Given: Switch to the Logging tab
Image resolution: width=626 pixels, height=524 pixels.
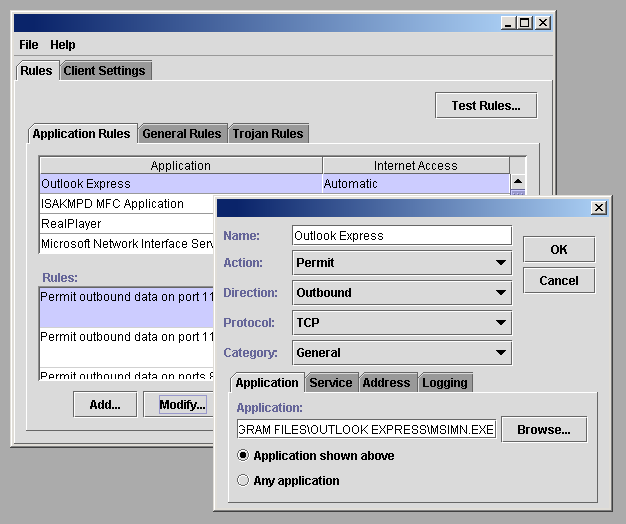Looking at the screenshot, I should point(445,383).
